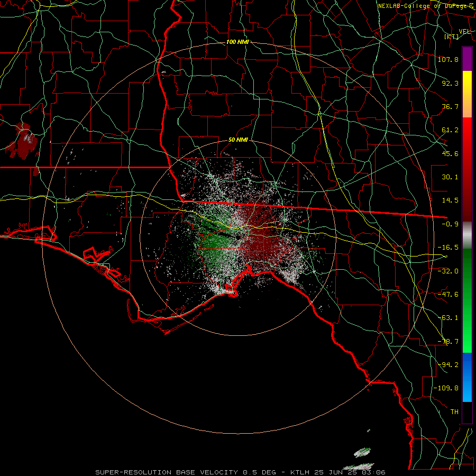Pick the yellow segment of color bar

[x=467, y=79]
